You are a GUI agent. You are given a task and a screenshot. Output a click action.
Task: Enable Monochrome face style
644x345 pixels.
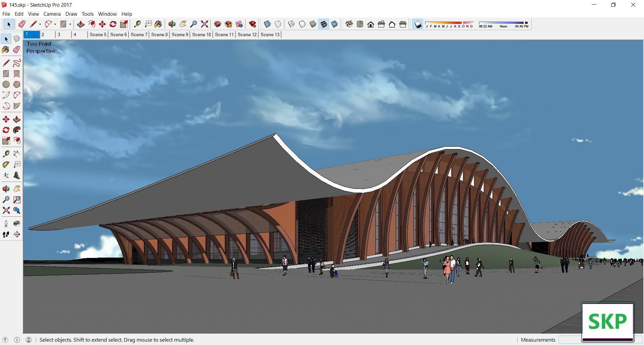click(x=334, y=24)
